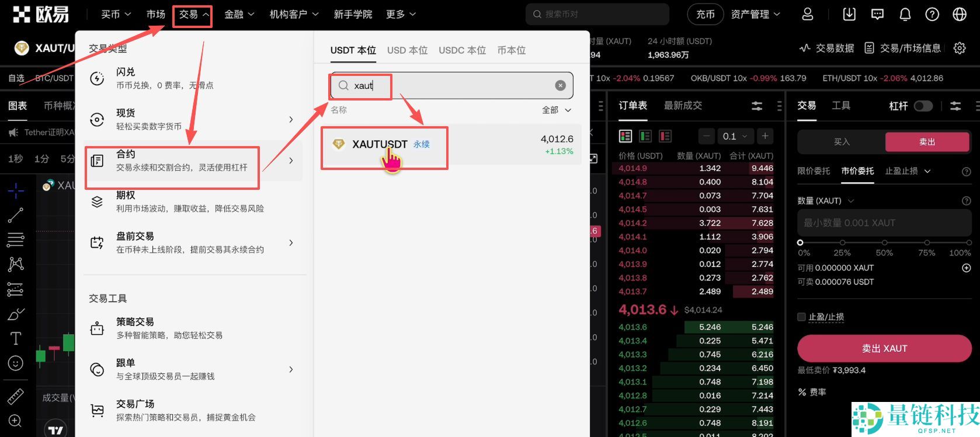Decrease order book precision with minus button

[706, 136]
